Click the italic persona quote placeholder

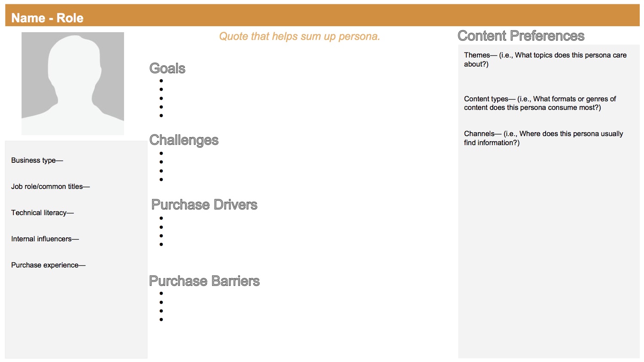(x=299, y=37)
